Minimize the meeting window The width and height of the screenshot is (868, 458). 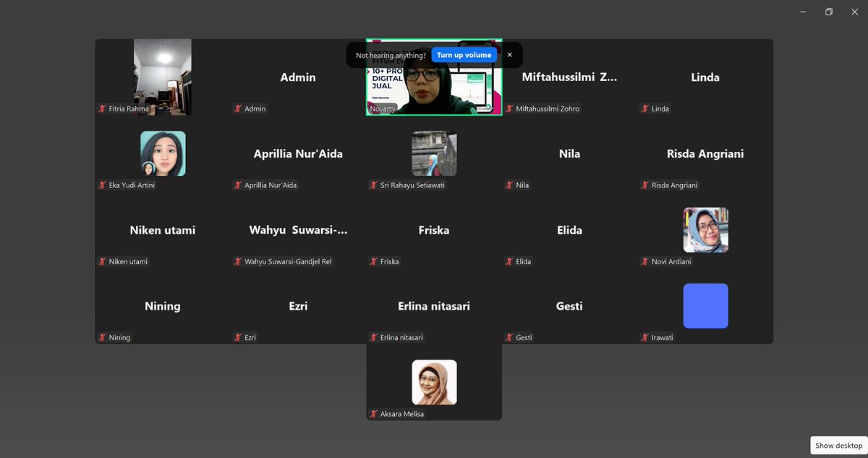804,12
